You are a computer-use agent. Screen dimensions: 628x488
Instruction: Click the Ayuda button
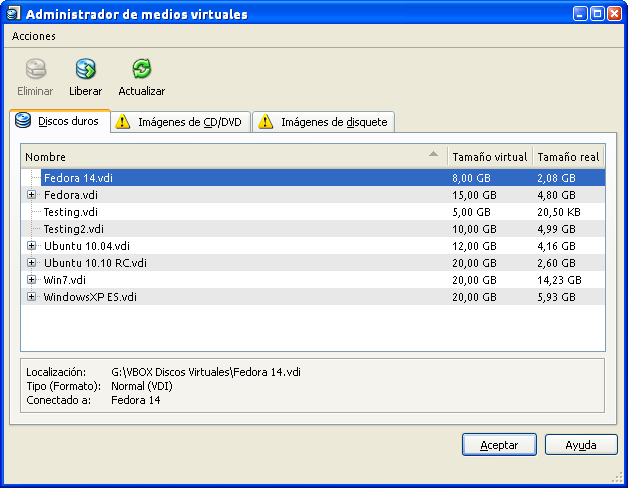click(581, 445)
